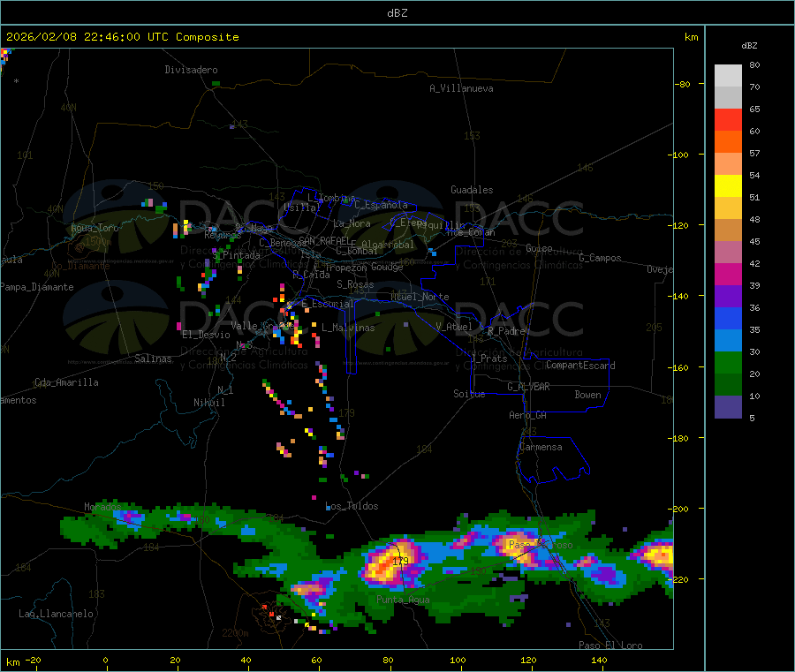Click the Guadales location label
The image size is (795, 672).
tap(472, 190)
